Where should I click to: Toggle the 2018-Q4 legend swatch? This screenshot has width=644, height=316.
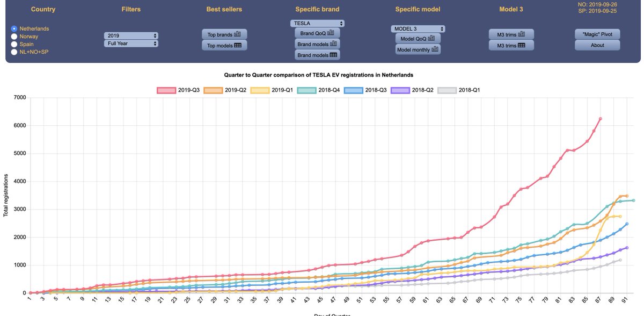pyautogui.click(x=307, y=90)
